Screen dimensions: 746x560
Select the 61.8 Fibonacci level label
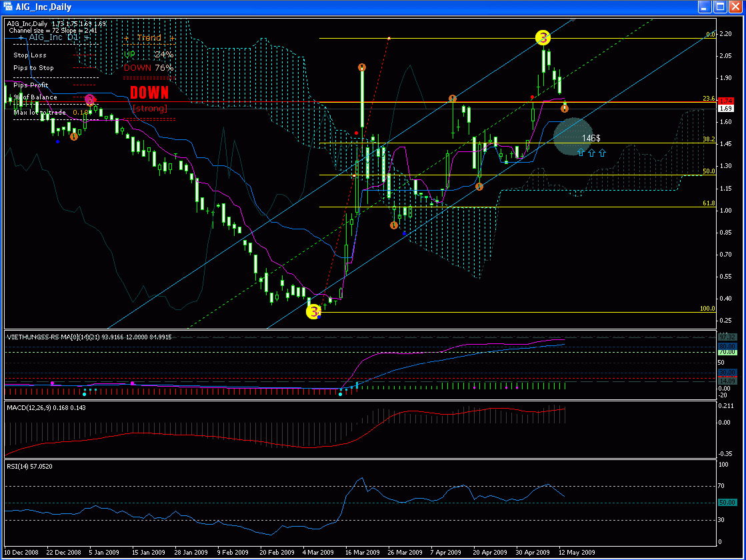[x=709, y=203]
